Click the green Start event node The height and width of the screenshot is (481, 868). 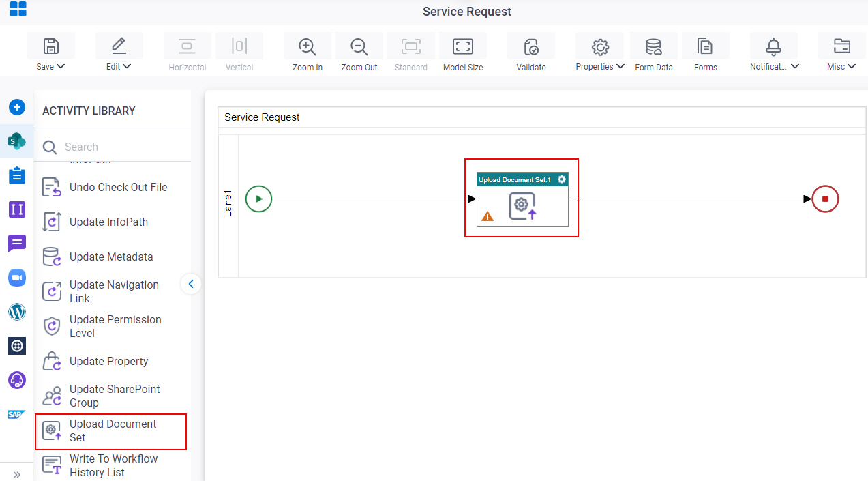click(258, 199)
